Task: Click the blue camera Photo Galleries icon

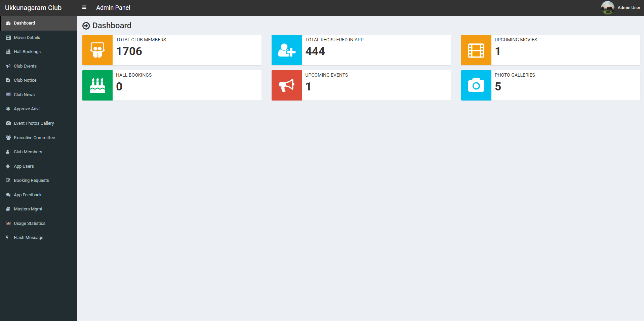Action: point(476,85)
